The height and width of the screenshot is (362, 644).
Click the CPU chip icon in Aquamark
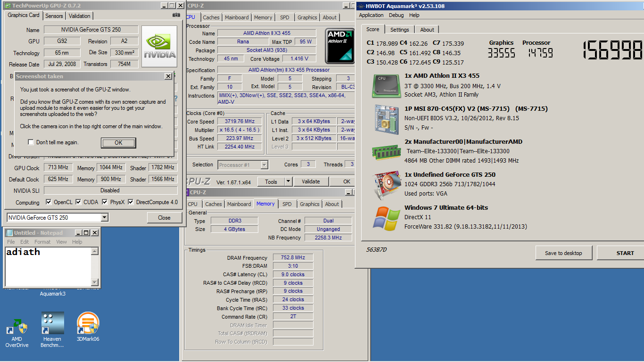coord(387,85)
